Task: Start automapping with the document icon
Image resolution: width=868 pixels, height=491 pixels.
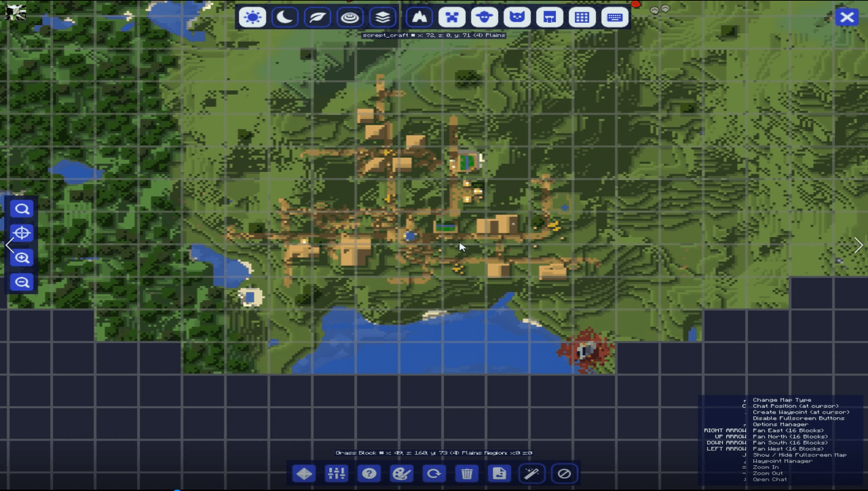Action: (499, 473)
